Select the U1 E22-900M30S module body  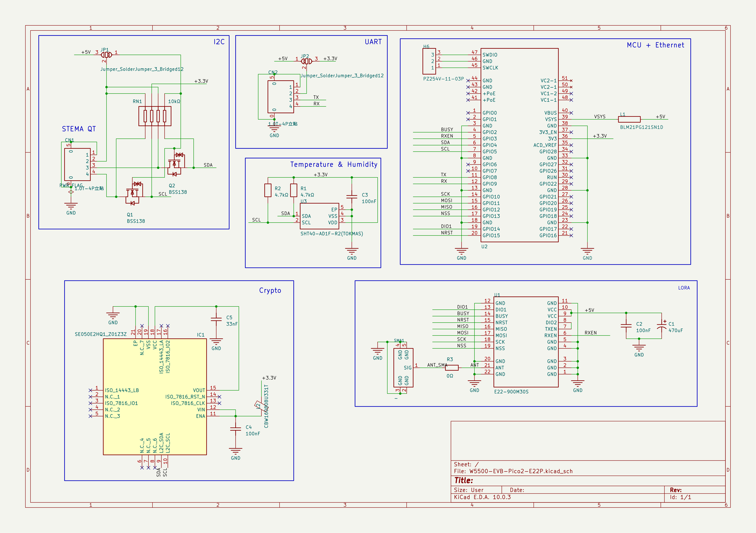(x=526, y=342)
